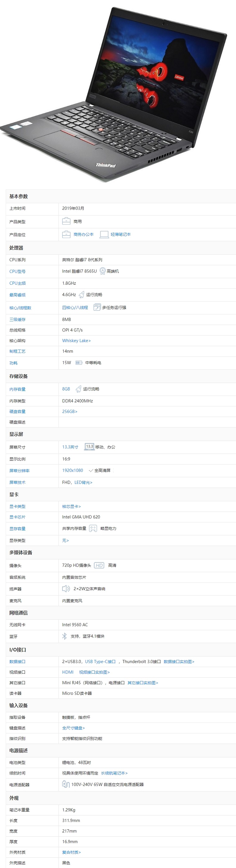Click the briefcase icon beside 商务办公本
The height and width of the screenshot is (868, 236).
(x=66, y=234)
